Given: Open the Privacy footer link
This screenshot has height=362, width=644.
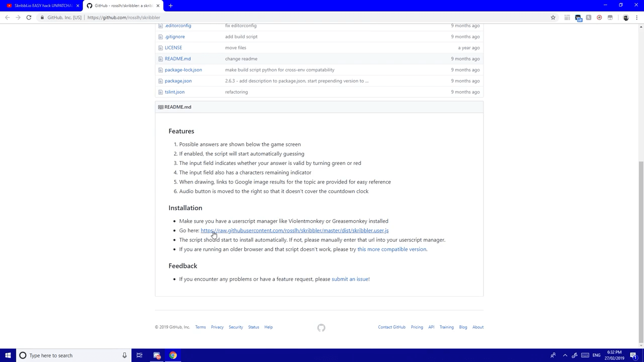Looking at the screenshot, I should 217,327.
